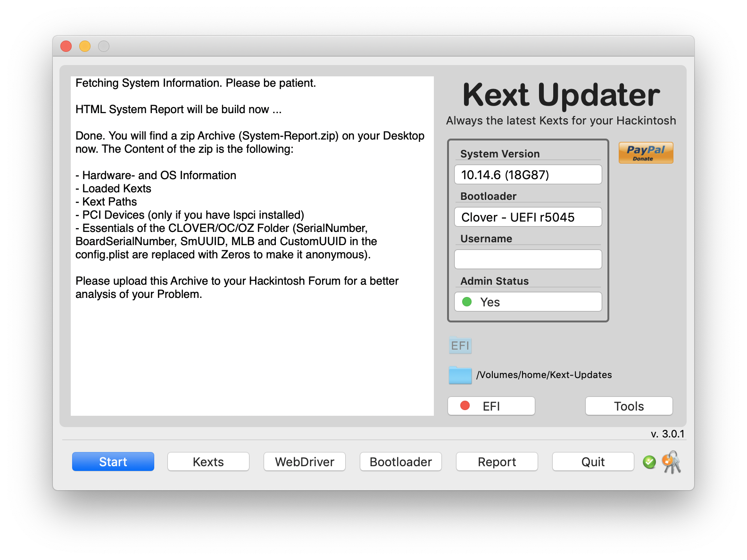Click 'Hardware- and OS Information' log line

156,175
